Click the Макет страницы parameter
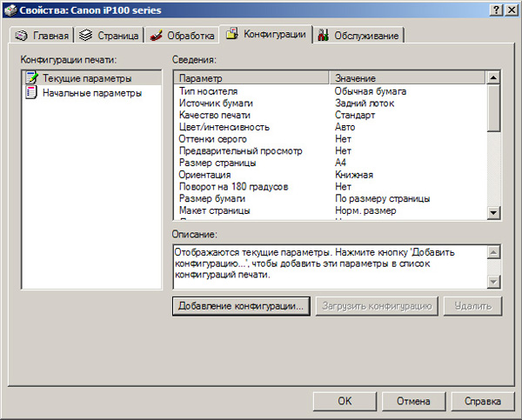 [x=214, y=210]
